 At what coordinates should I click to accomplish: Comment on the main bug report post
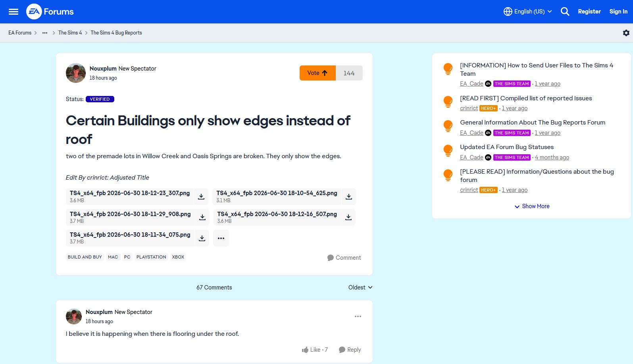344,258
